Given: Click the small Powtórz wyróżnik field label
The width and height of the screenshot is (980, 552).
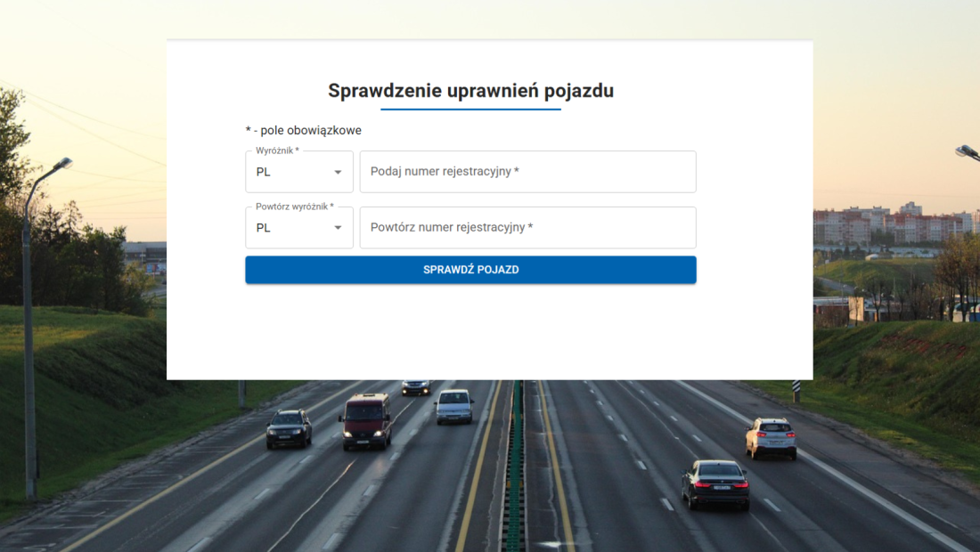Looking at the screenshot, I should 294,207.
